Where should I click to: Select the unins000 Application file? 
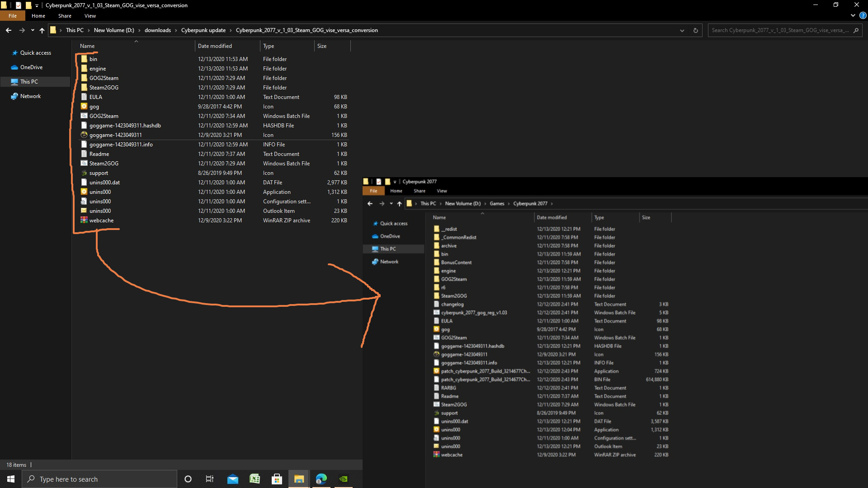coord(100,192)
